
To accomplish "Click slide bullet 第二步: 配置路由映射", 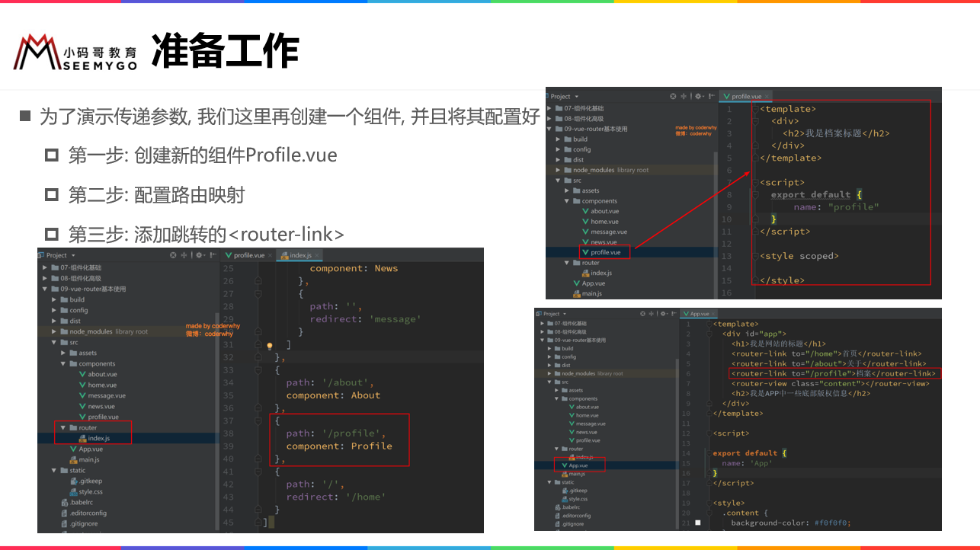I will [156, 194].
